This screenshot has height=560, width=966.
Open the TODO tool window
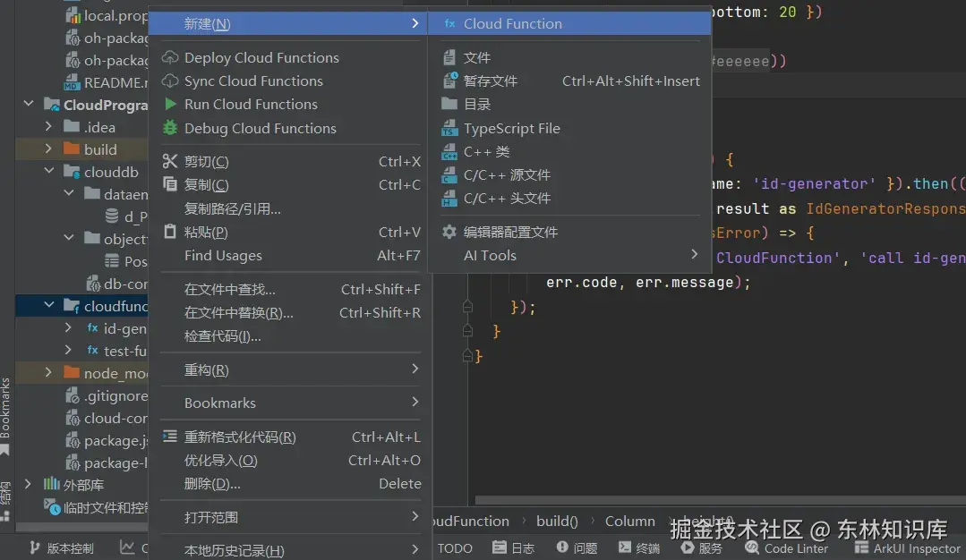[x=455, y=547]
